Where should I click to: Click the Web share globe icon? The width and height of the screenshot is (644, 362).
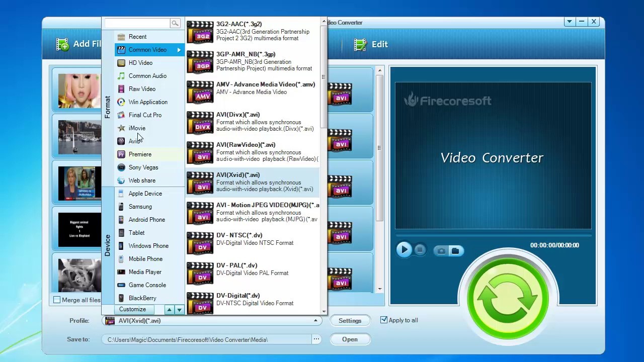[121, 180]
